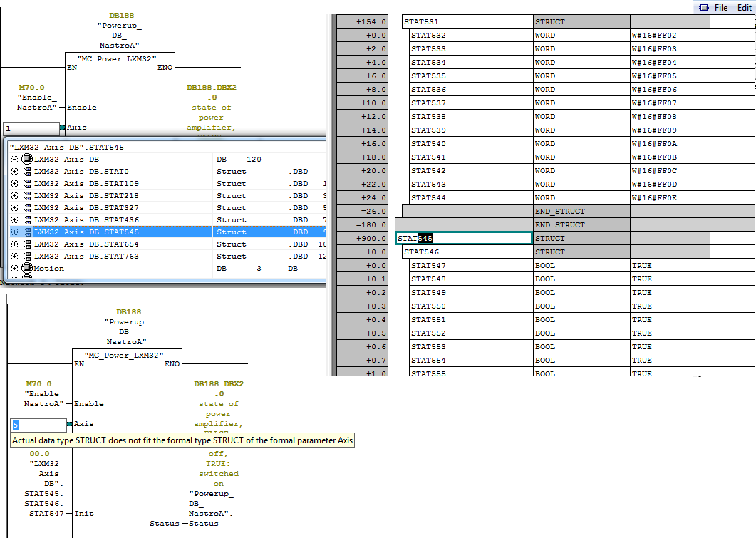
Task: Click the STAT531 name cell
Action: coord(467,21)
